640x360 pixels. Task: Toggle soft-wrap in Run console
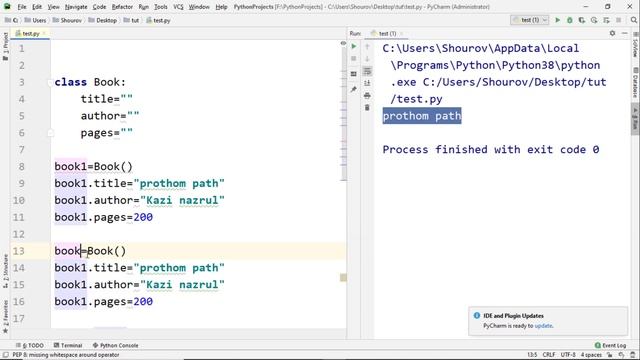coord(367,71)
